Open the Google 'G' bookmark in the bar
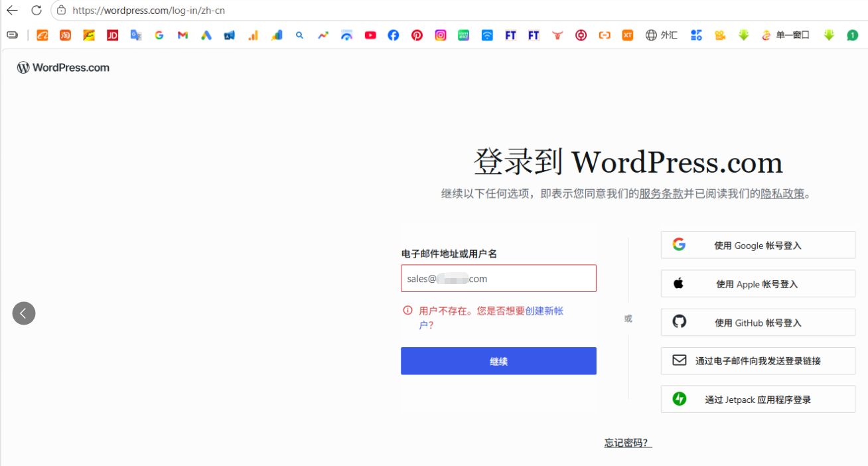868x466 pixels. [x=159, y=35]
